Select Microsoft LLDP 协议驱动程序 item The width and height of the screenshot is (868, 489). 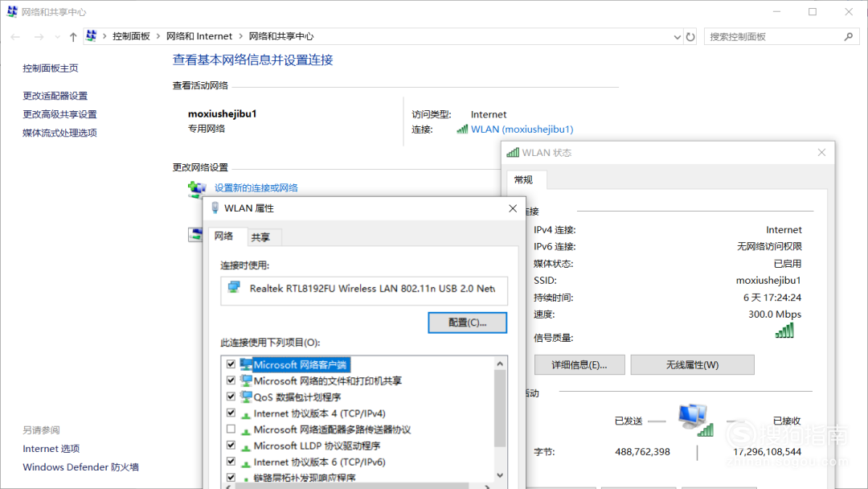317,446
